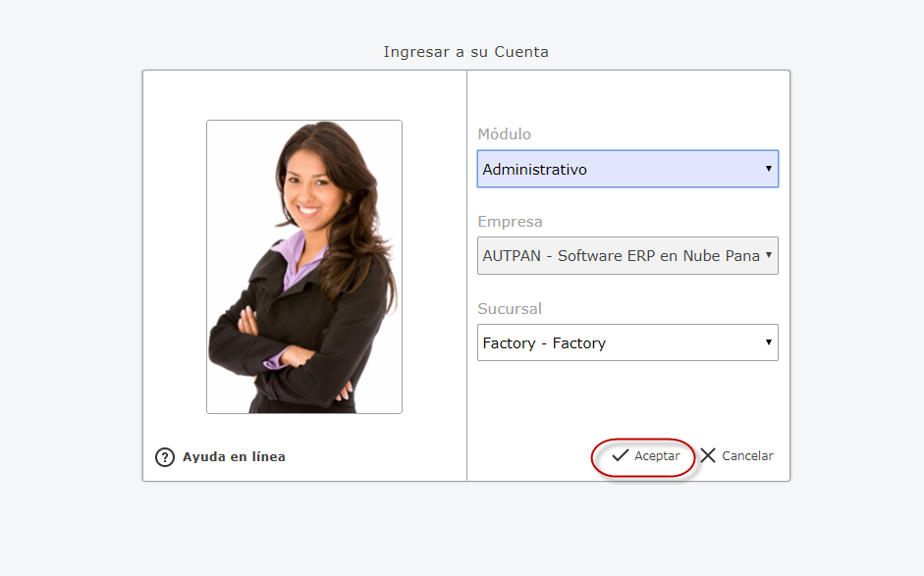Click the Aceptar button
Image resolution: width=924 pixels, height=576 pixels.
tap(645, 456)
